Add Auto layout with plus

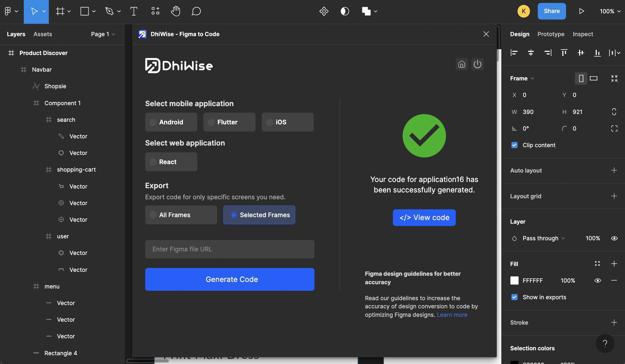tap(614, 171)
